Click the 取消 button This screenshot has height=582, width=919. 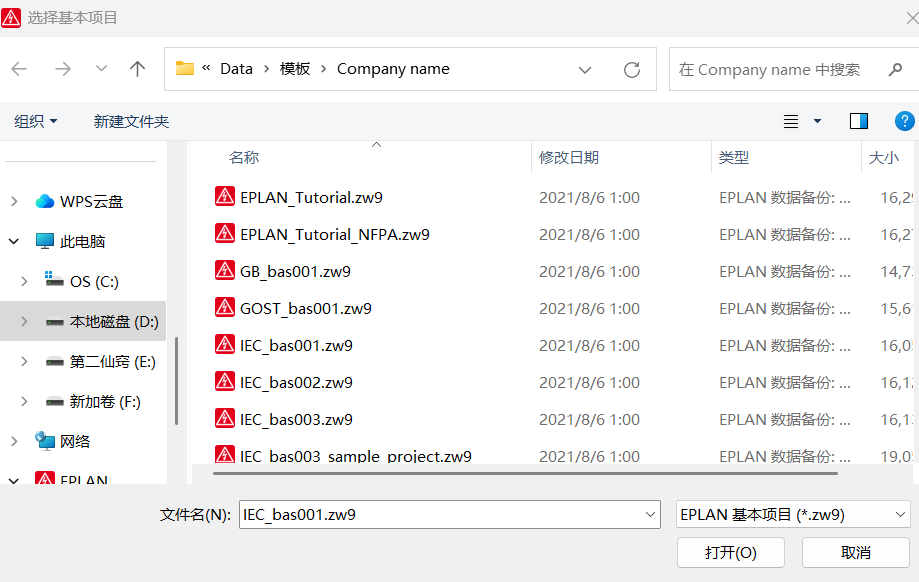(855, 552)
